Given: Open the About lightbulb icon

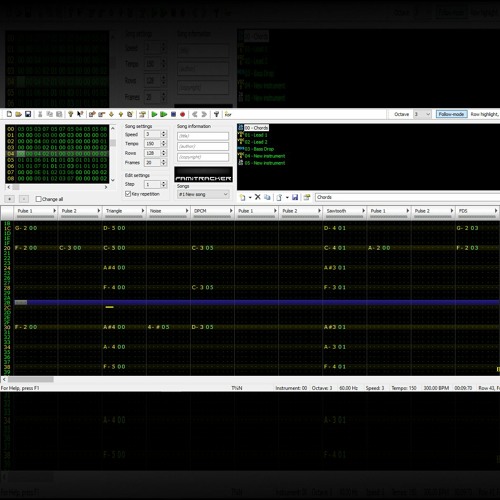Looking at the screenshot, I should [x=71, y=114].
